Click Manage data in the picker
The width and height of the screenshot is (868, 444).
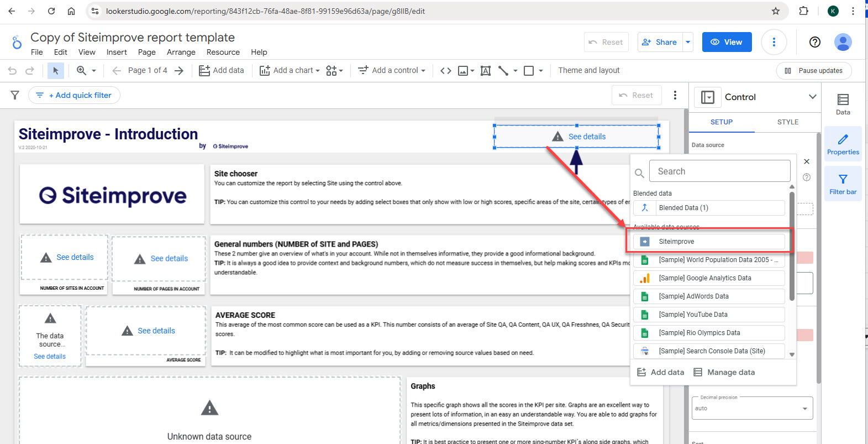coord(724,372)
